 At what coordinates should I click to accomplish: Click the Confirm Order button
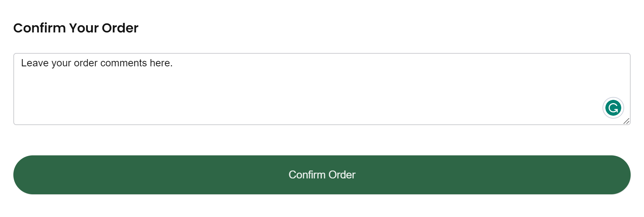pos(322,175)
